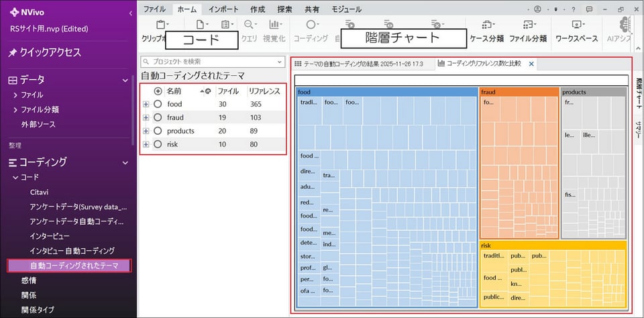Image resolution: width=644 pixels, height=318 pixels.
Task: Select インタビュー 自動コーディング folder
Action: 72,251
